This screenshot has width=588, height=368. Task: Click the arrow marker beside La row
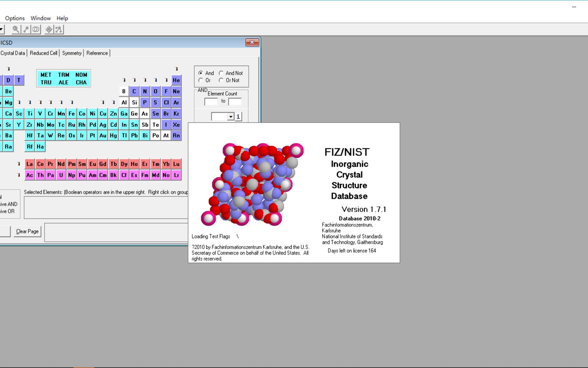click(x=19, y=164)
